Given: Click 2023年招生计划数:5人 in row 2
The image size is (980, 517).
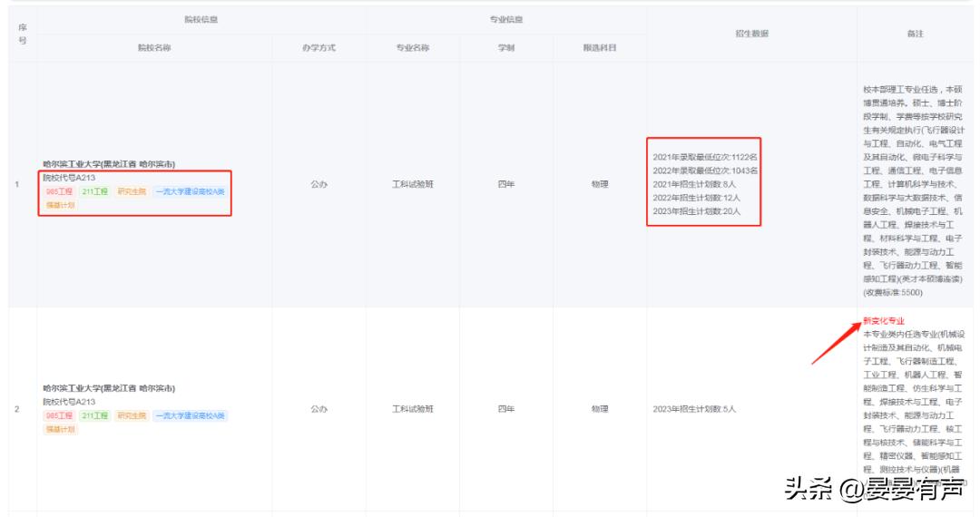Looking at the screenshot, I should coord(694,409).
